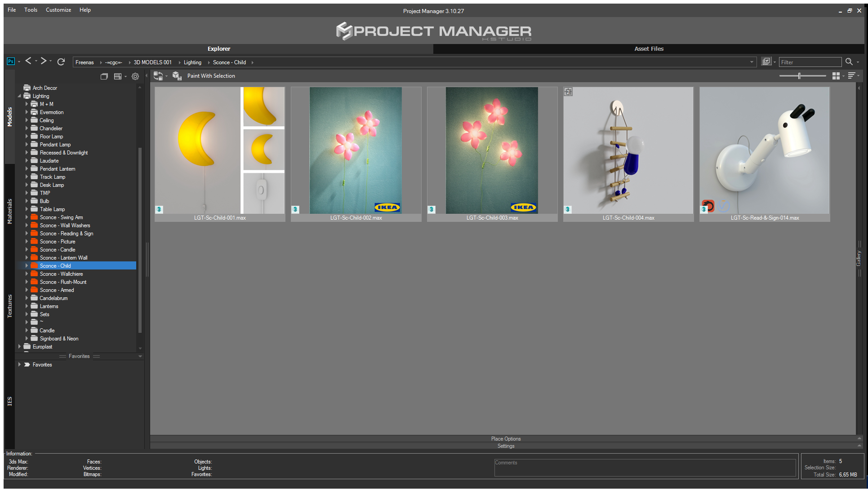The image size is (868, 490).
Task: Click the Photoshop icon in navigation bar
Action: [x=11, y=62]
